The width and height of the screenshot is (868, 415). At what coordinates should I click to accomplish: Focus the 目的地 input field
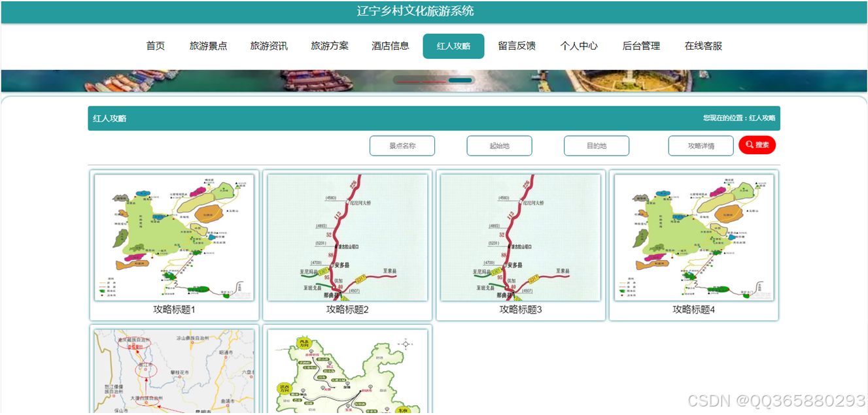pos(597,146)
